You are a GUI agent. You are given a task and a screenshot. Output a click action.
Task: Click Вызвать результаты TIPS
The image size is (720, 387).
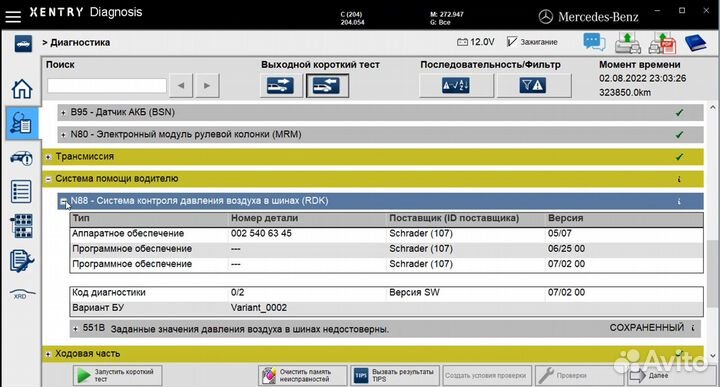click(x=395, y=376)
